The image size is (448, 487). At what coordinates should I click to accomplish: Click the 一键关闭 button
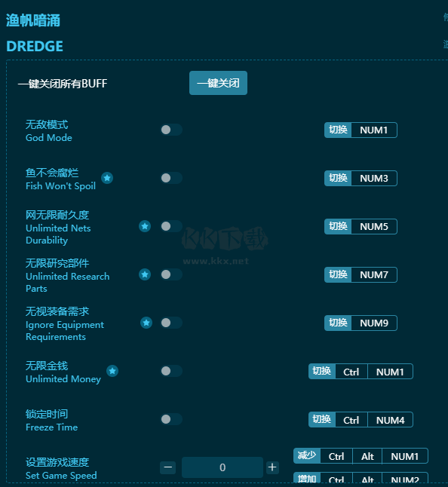pyautogui.click(x=218, y=83)
